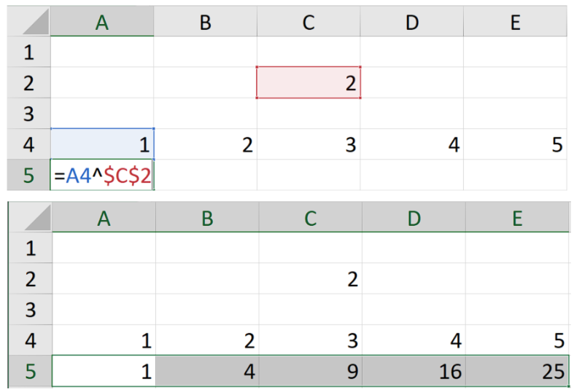Click result cell containing 16 in bottom sheet
This screenshot has height=392, width=574.
(414, 371)
